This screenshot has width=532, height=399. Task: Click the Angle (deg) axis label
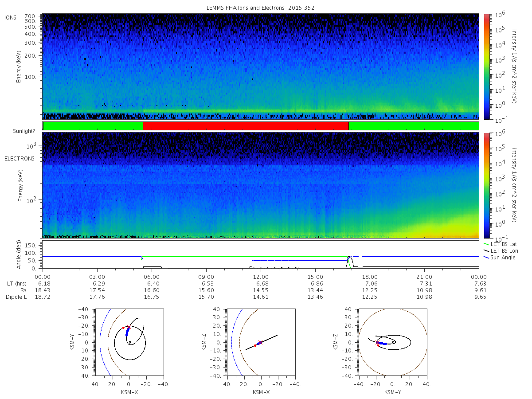point(21,254)
